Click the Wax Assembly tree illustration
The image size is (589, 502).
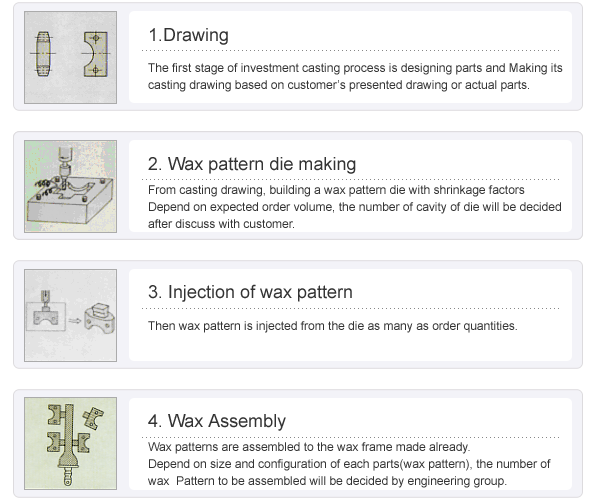71,444
